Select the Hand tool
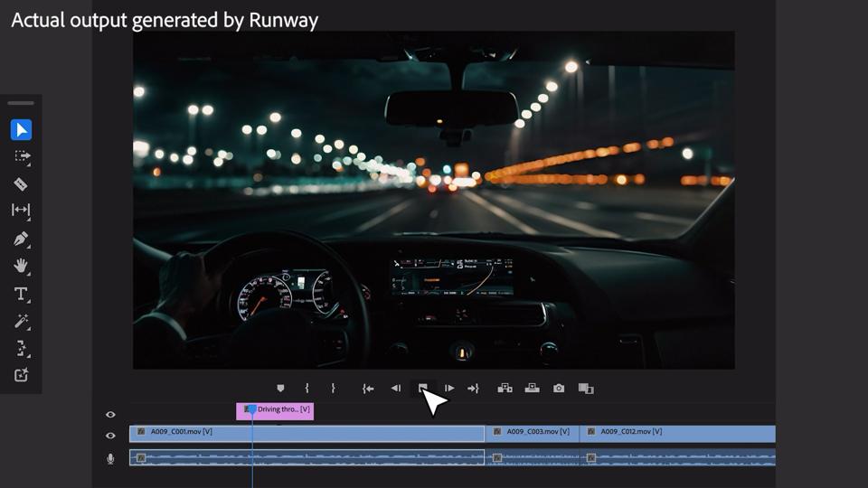The image size is (868, 488). pyautogui.click(x=21, y=267)
